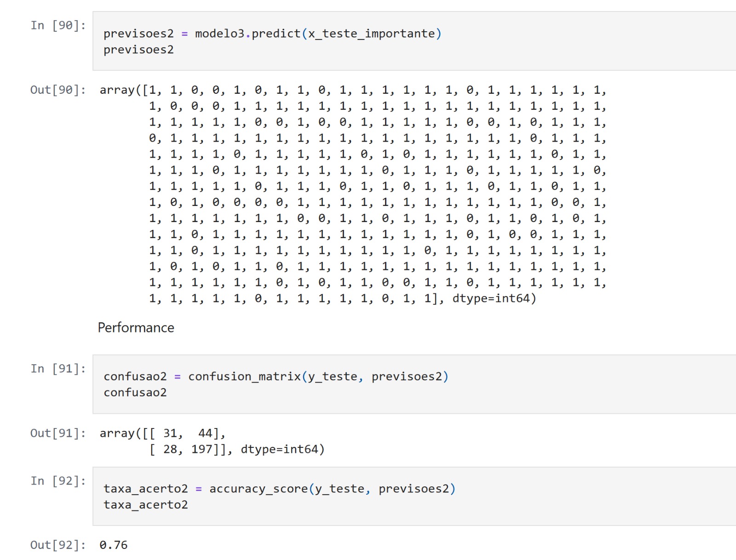Place cursor on second line 'previsoes2' in cell 90
The width and height of the screenshot is (736, 560).
[138, 50]
